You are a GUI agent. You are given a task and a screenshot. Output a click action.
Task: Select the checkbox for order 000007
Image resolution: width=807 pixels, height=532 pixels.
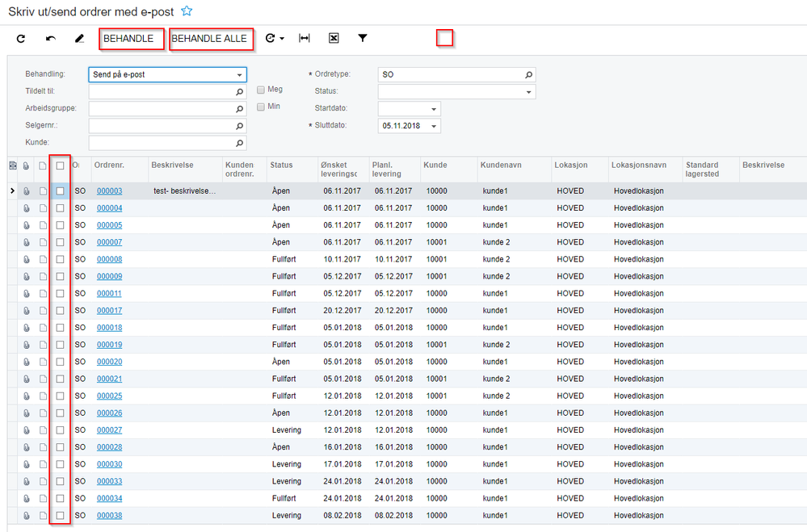click(61, 242)
